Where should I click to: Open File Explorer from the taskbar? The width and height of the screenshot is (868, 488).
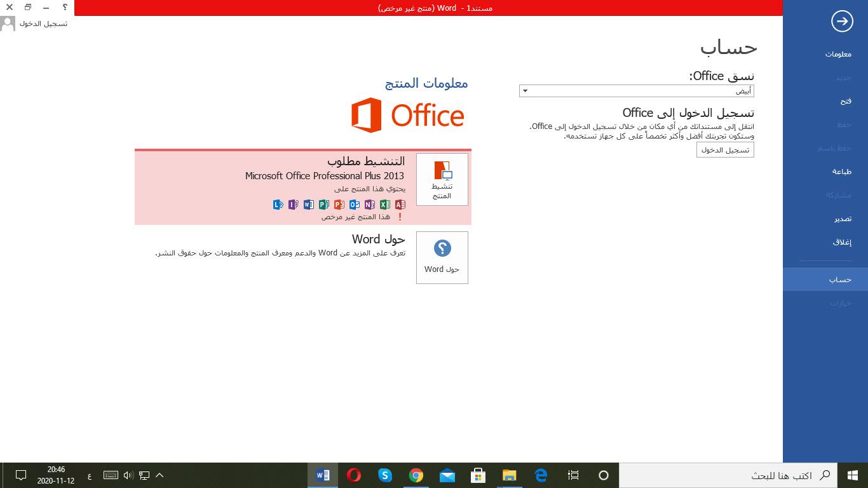(510, 475)
